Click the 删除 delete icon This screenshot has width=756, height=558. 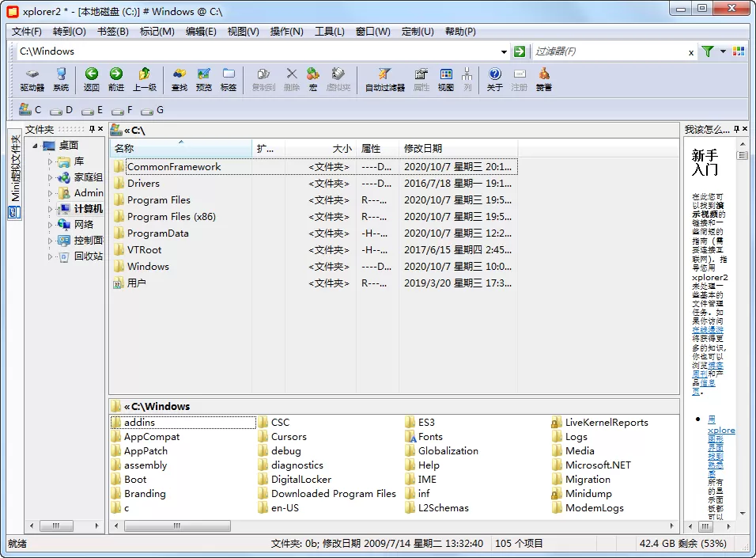(x=291, y=80)
